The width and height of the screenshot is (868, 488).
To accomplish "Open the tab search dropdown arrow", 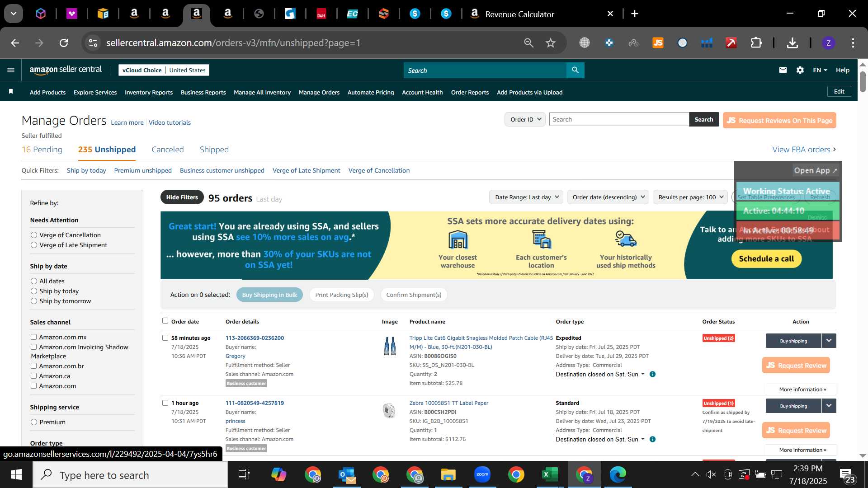I will pyautogui.click(x=14, y=14).
